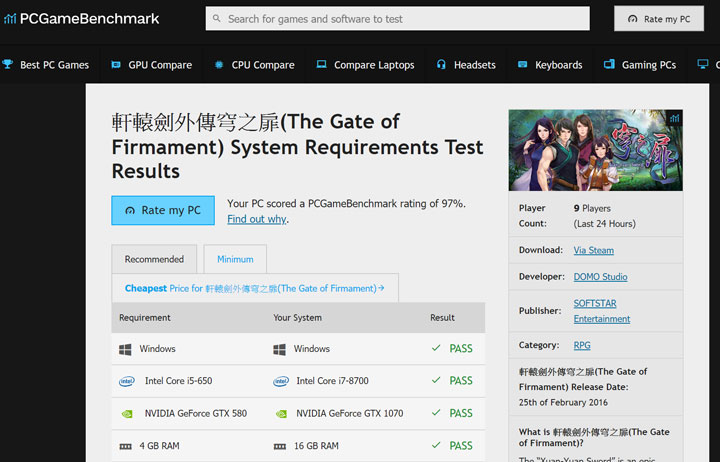
Task: Click the 16 GB RAM value
Action: pyautogui.click(x=316, y=446)
